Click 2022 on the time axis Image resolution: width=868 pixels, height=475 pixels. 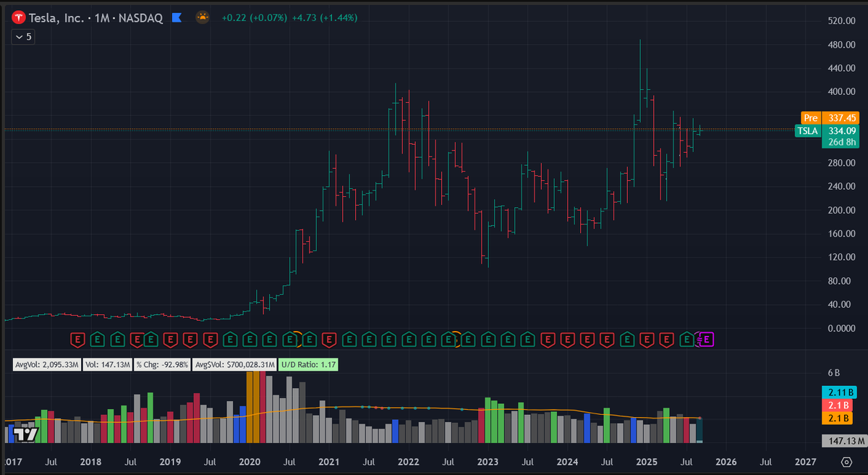coord(409,461)
